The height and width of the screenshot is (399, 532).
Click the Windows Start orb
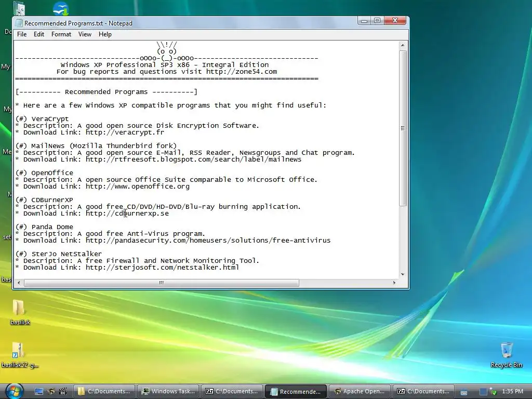point(14,391)
